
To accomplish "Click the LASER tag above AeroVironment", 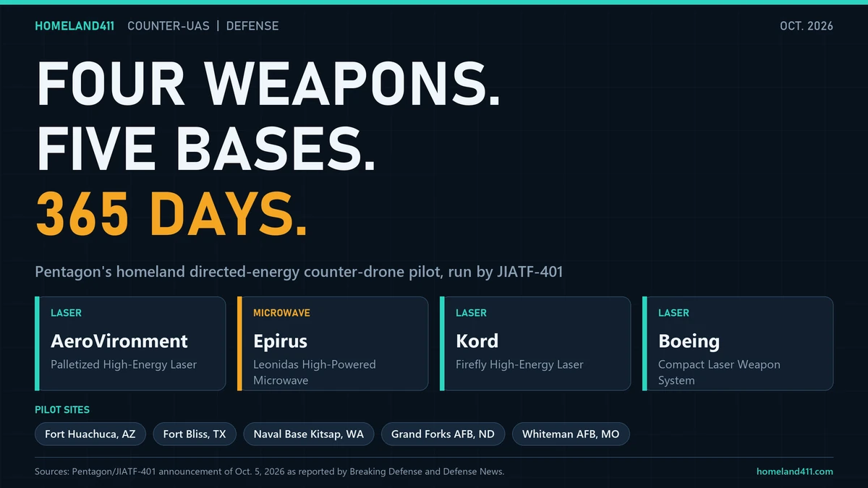I will (x=66, y=313).
